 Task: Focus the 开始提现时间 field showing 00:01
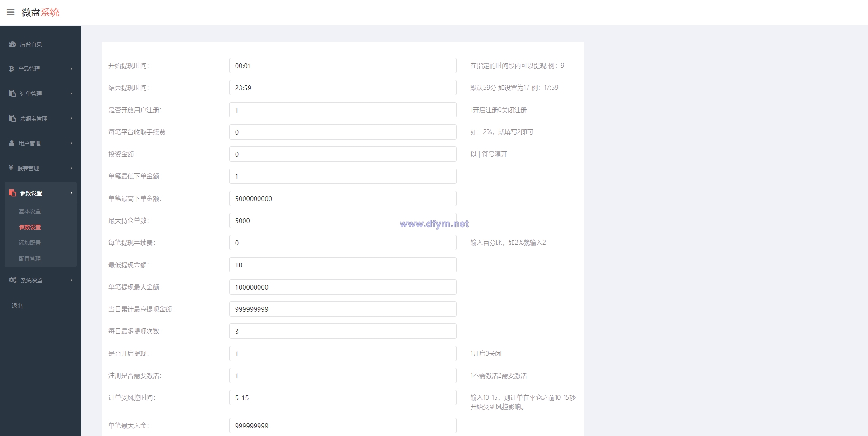point(343,66)
